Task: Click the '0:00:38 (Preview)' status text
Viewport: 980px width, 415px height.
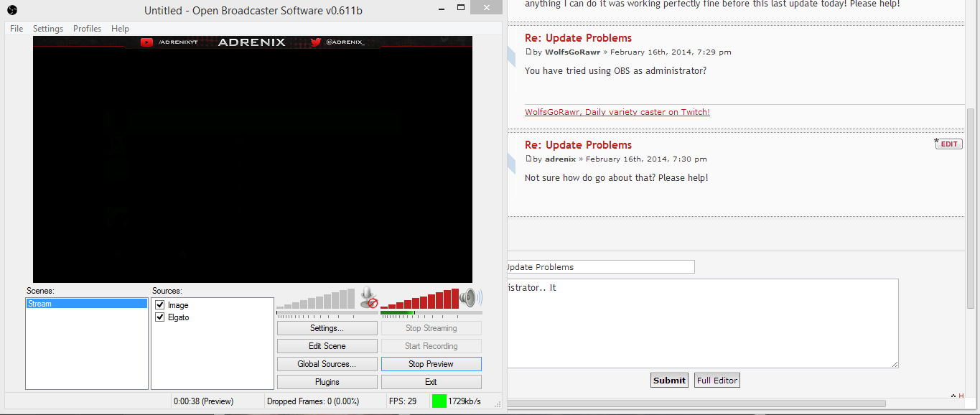Action: (x=204, y=401)
